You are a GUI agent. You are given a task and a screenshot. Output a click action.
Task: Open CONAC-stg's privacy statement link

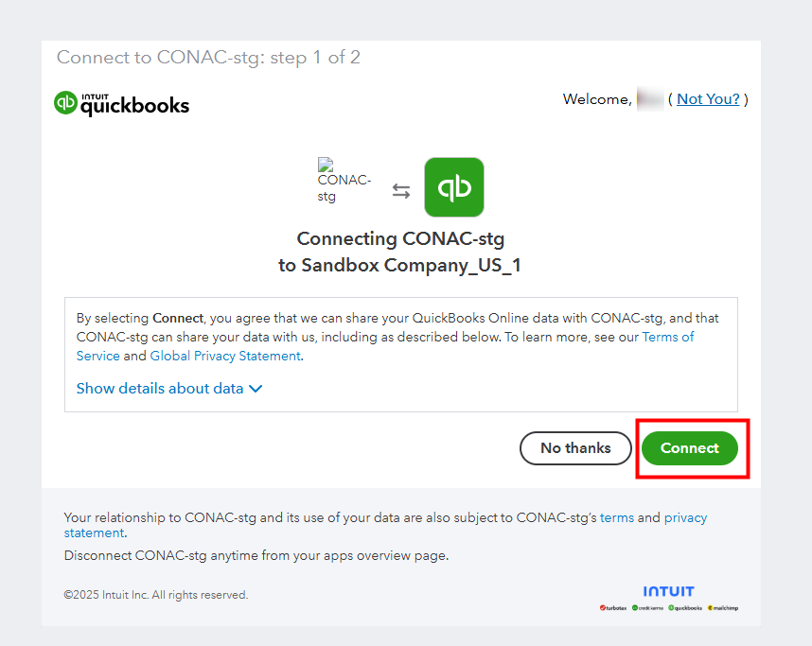coord(685,517)
